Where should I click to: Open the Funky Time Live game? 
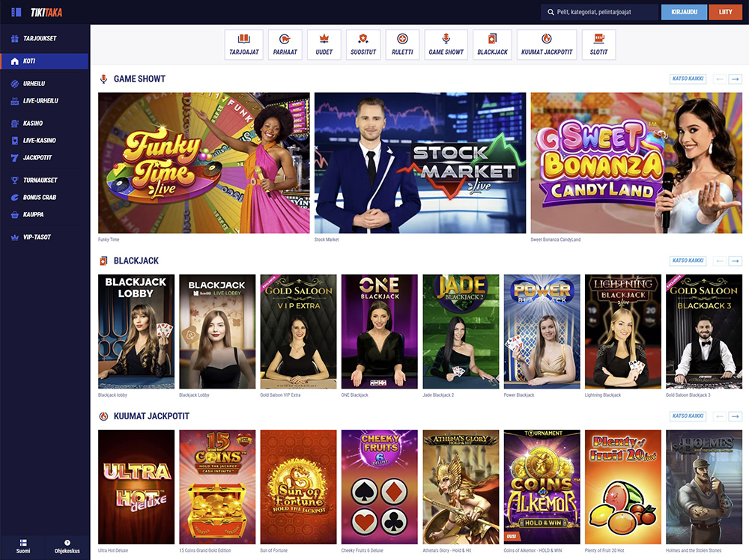[204, 162]
